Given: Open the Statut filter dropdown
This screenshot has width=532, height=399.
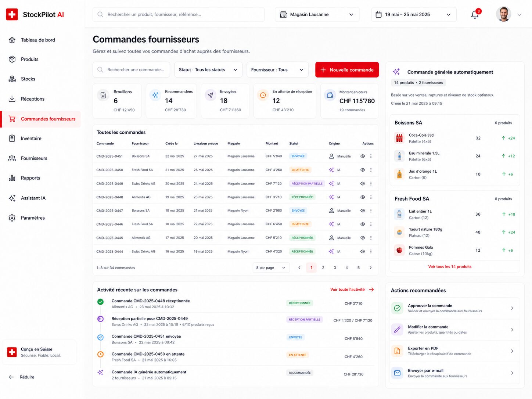Looking at the screenshot, I should point(208,69).
